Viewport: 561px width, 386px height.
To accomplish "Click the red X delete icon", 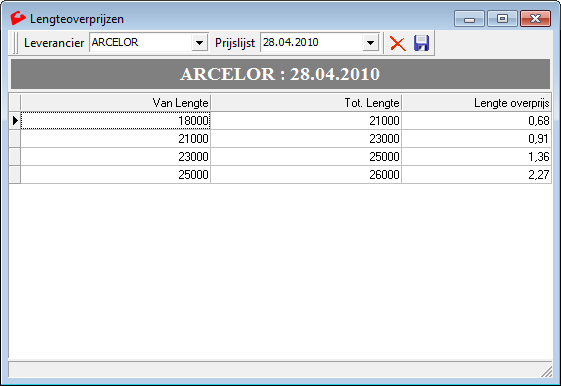I will click(x=397, y=44).
